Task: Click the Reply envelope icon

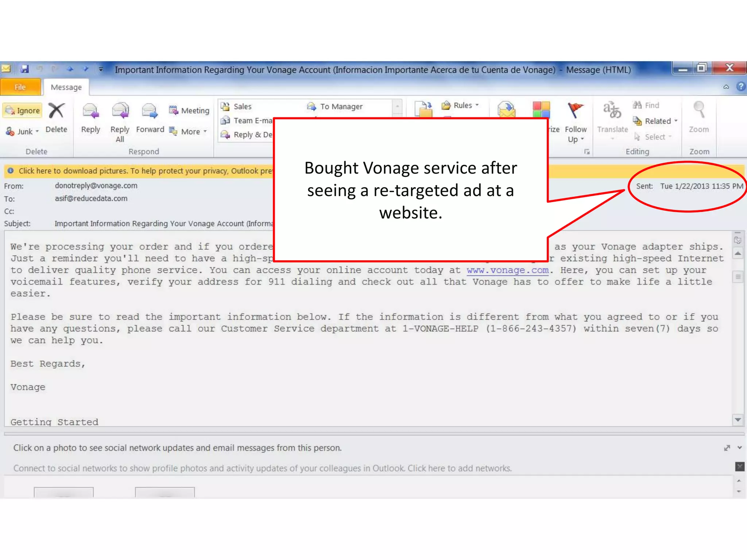Action: click(90, 111)
